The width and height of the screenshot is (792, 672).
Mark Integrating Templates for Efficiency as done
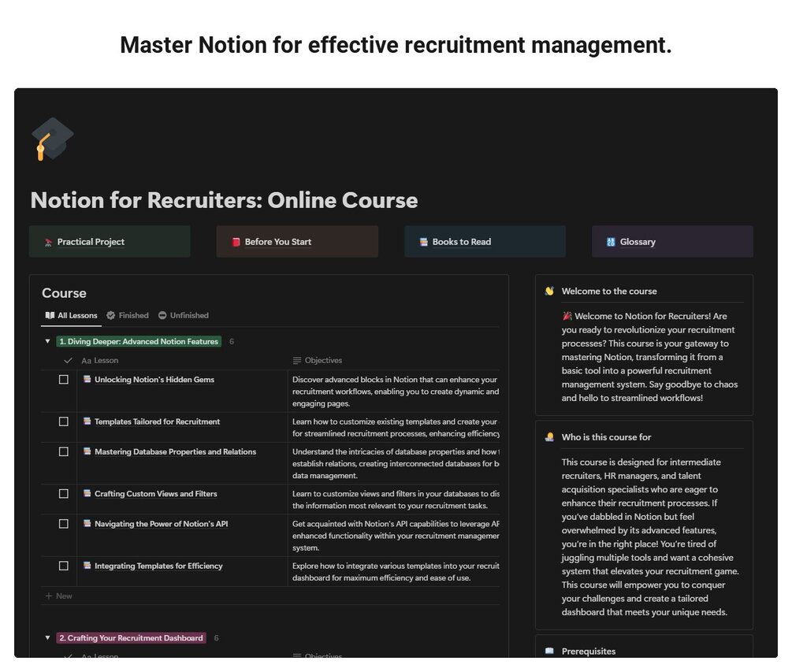tap(64, 566)
